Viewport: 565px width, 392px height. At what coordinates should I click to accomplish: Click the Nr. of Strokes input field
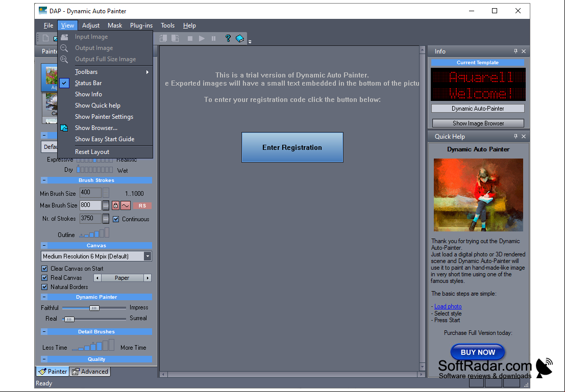(90, 219)
